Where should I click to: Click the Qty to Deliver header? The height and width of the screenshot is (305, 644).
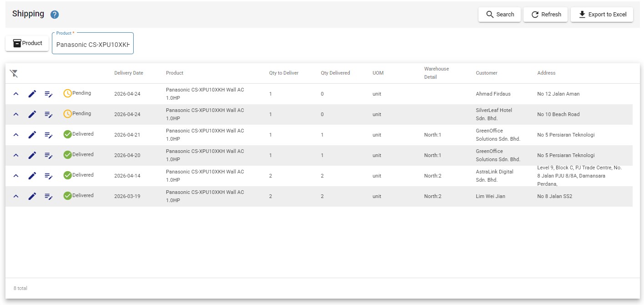(x=284, y=73)
